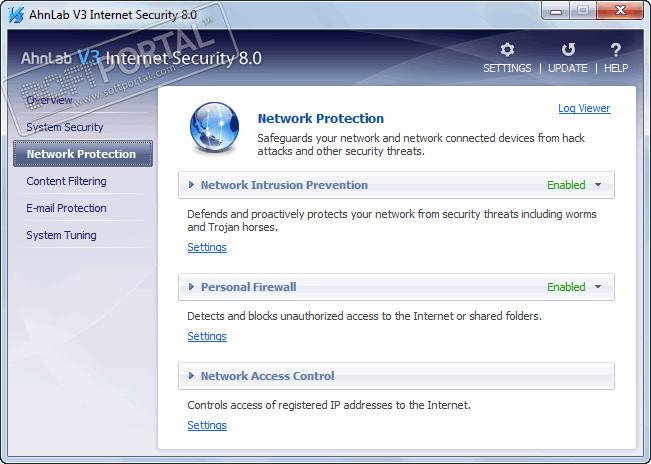Screen dimensions: 651x464
Task: Click the Update refresh icon
Action: click(x=568, y=49)
